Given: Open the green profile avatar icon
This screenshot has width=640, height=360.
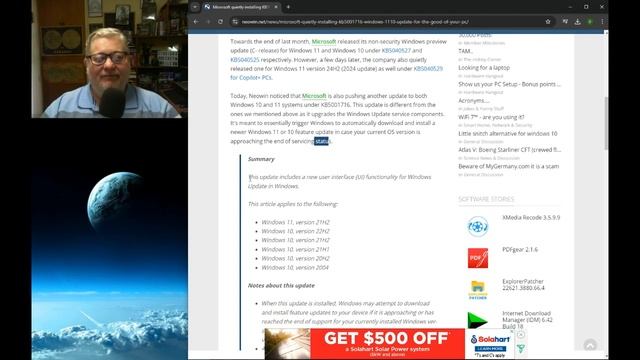Looking at the screenshot, I should coord(590,22).
